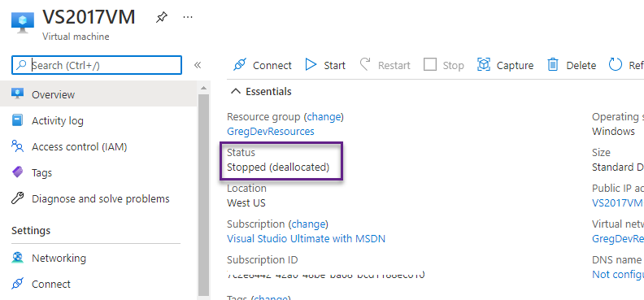The image size is (644, 300).
Task: Click the Capture toolbar button label
Action: click(x=515, y=65)
